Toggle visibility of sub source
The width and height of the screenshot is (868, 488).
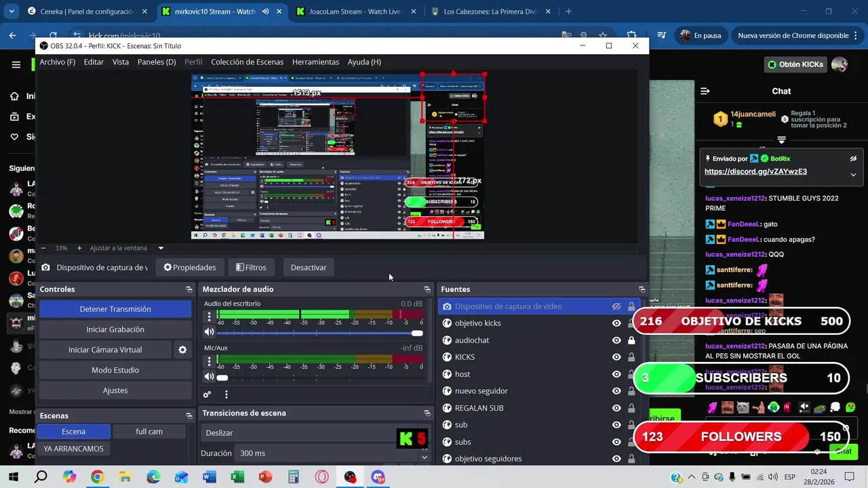point(616,425)
